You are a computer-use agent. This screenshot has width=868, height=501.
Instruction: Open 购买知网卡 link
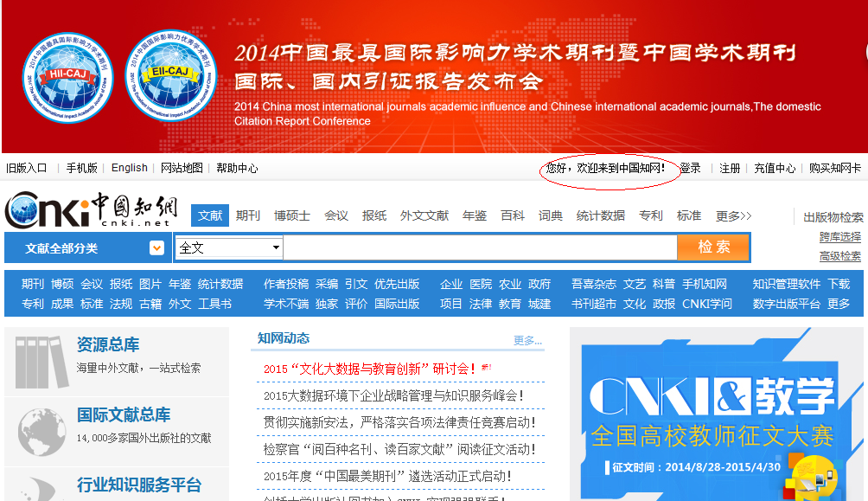point(835,168)
